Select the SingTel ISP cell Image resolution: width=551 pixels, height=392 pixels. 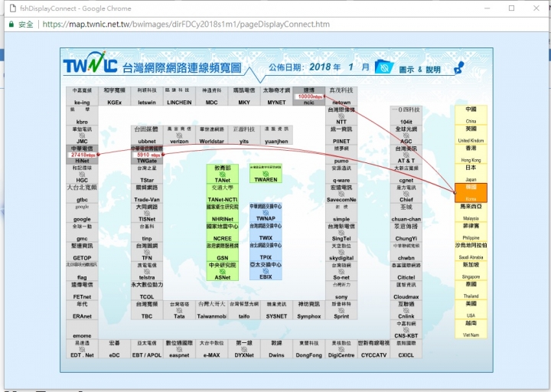click(341, 233)
